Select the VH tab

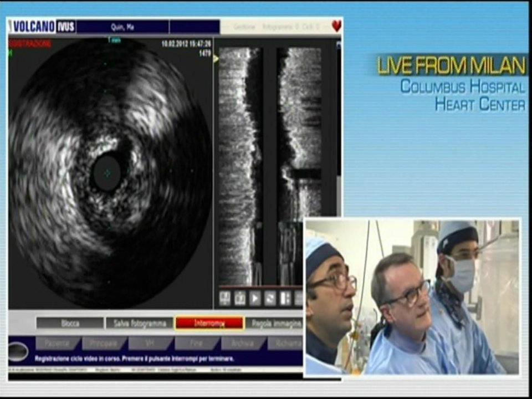[150, 344]
